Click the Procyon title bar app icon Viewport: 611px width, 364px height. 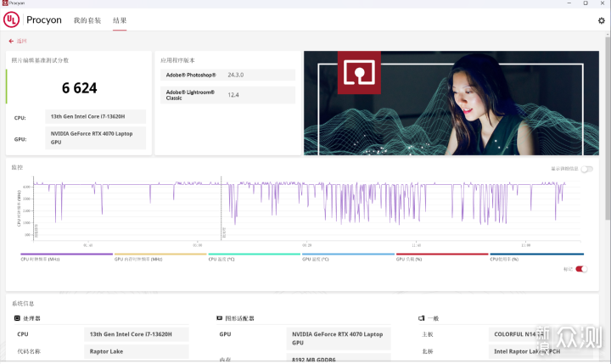pyautogui.click(x=5, y=3)
